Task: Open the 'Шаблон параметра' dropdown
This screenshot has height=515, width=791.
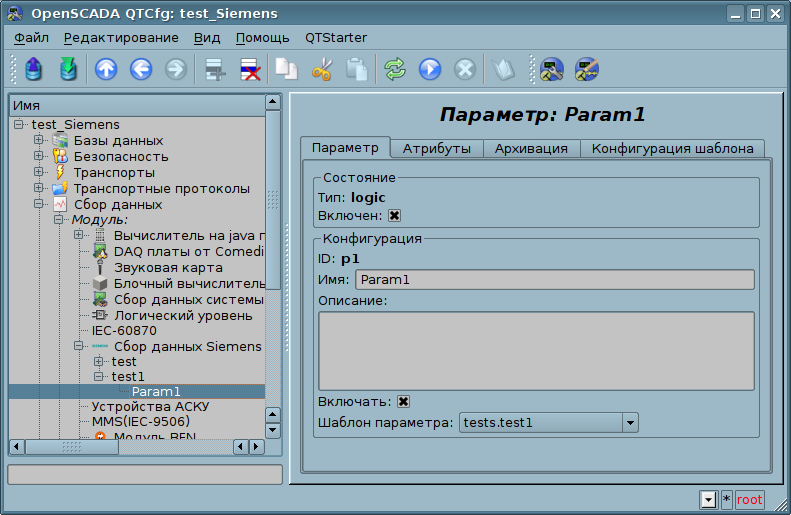Action: [x=629, y=423]
